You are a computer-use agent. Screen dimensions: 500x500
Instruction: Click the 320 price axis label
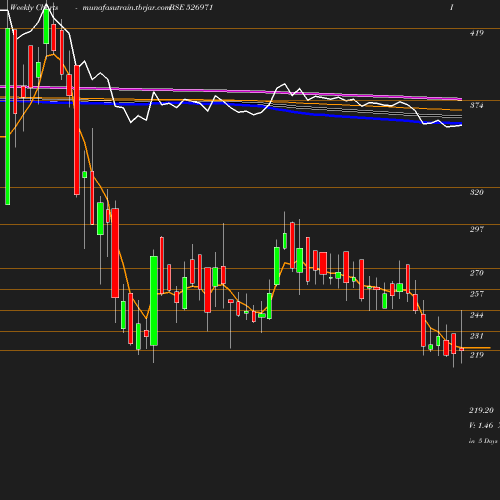click(x=476, y=192)
